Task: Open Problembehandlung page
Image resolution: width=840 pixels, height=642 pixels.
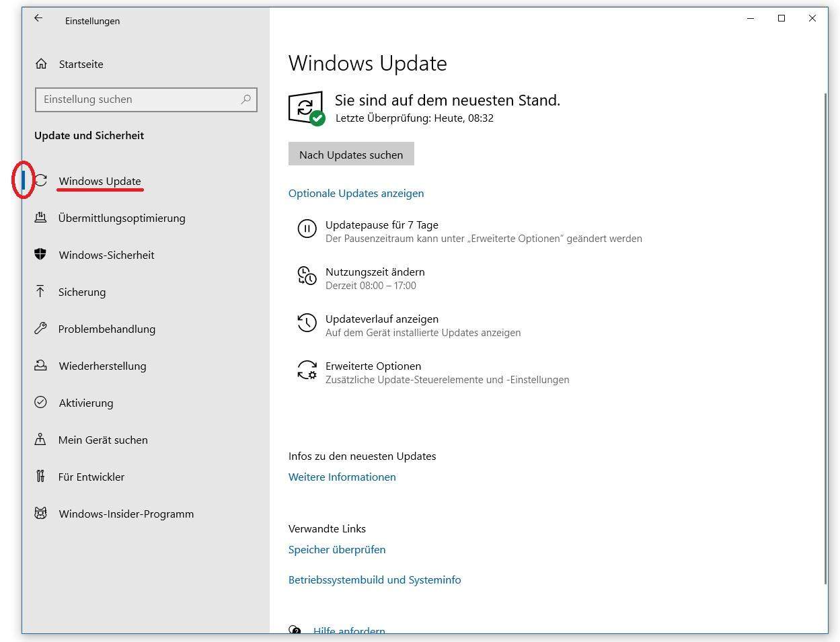Action: [x=106, y=329]
